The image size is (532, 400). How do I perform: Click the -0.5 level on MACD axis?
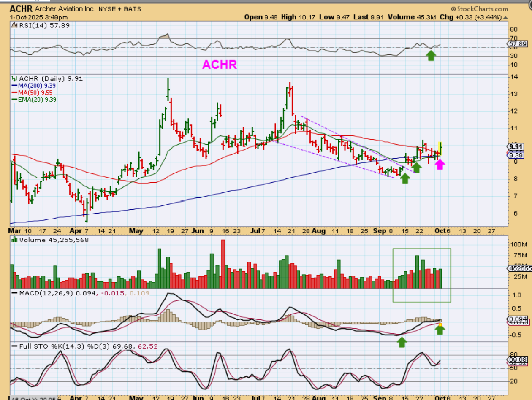point(515,335)
